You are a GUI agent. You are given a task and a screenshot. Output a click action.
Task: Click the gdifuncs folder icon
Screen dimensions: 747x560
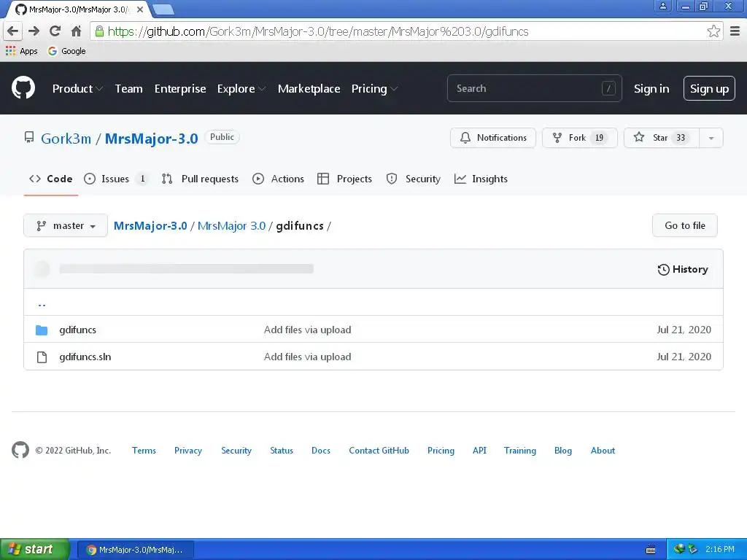pyautogui.click(x=42, y=330)
